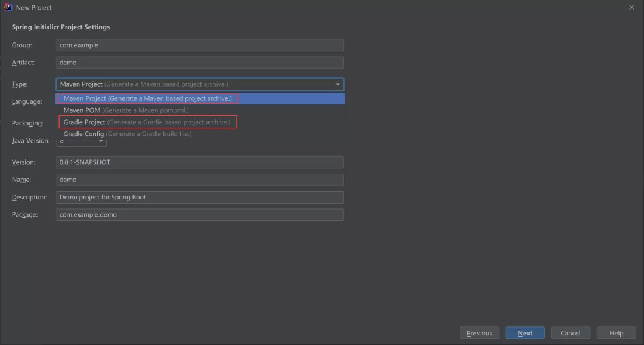Click the Next button
The height and width of the screenshot is (345, 644).
[x=525, y=333]
